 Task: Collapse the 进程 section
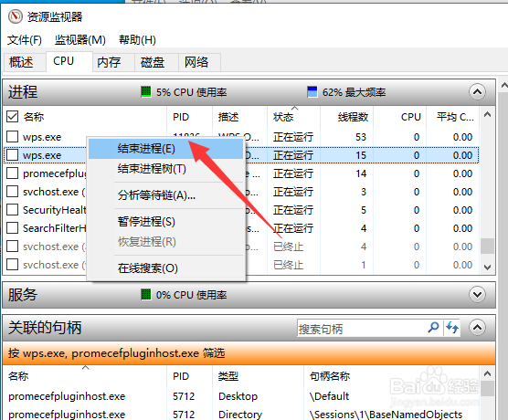coord(477,92)
